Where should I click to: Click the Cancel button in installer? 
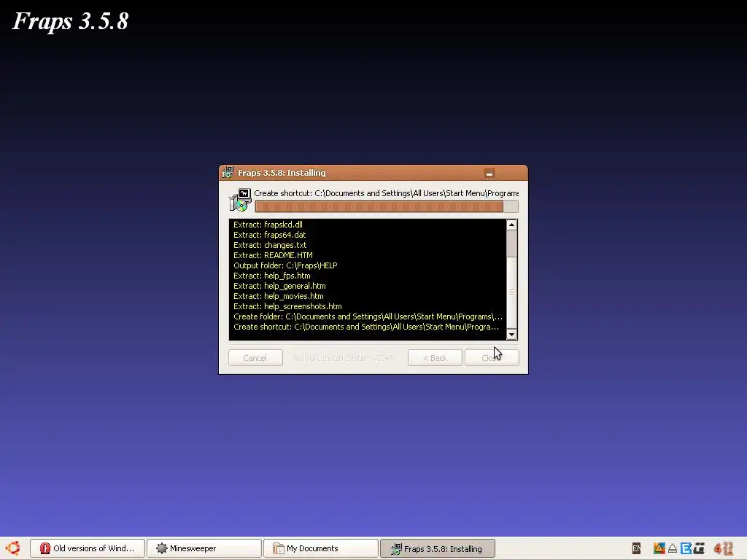[x=255, y=357]
